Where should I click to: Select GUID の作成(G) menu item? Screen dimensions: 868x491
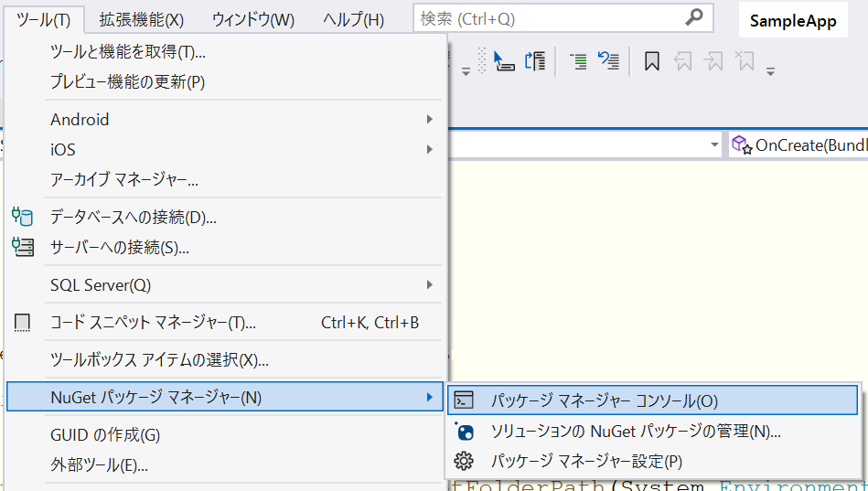click(224, 434)
